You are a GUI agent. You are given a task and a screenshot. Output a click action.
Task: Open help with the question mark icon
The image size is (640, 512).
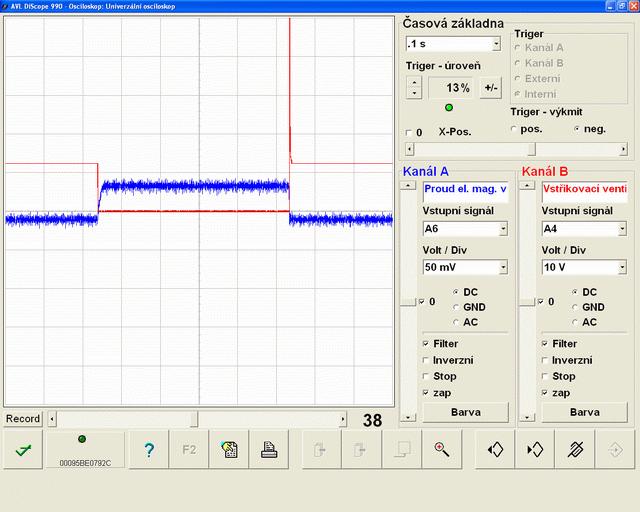tap(148, 450)
